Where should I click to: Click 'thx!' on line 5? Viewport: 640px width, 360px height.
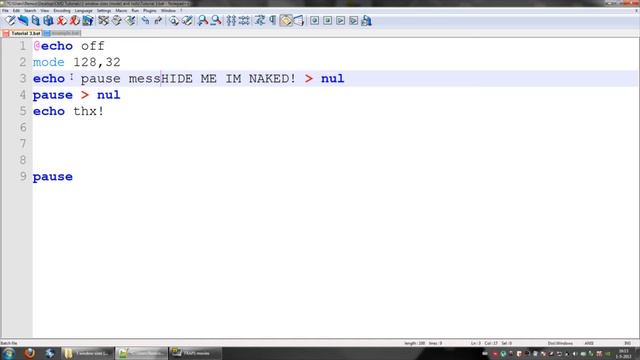(x=89, y=111)
